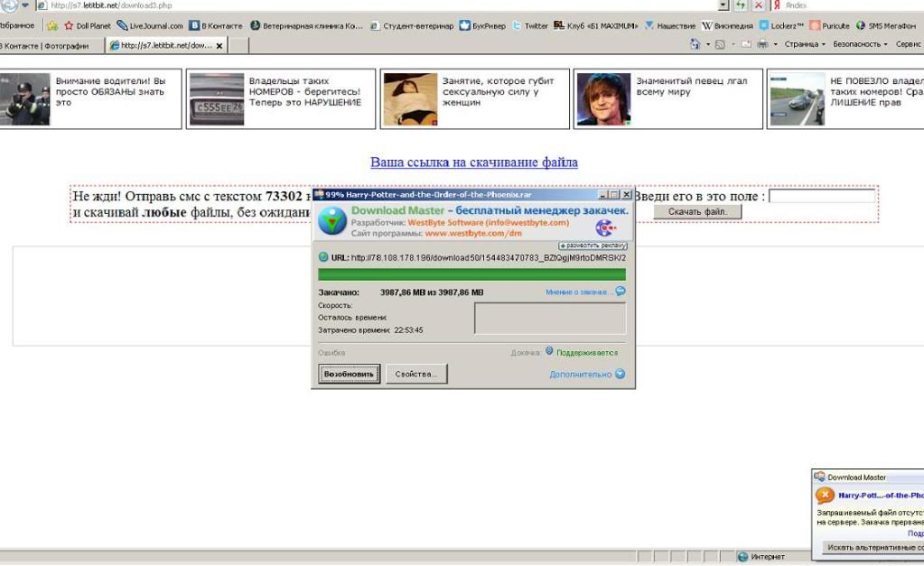Open the Нашествие bookmark
Viewport: 924px width, 566px height.
click(x=670, y=25)
